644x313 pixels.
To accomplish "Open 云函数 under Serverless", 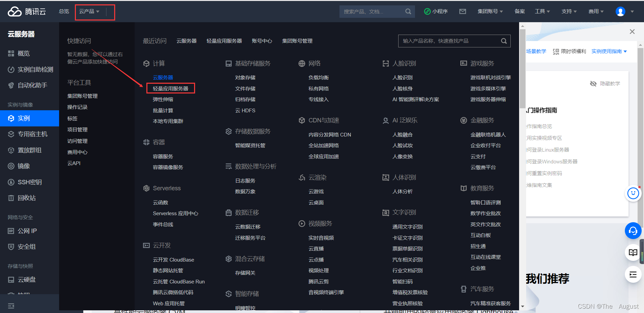I will 160,203.
